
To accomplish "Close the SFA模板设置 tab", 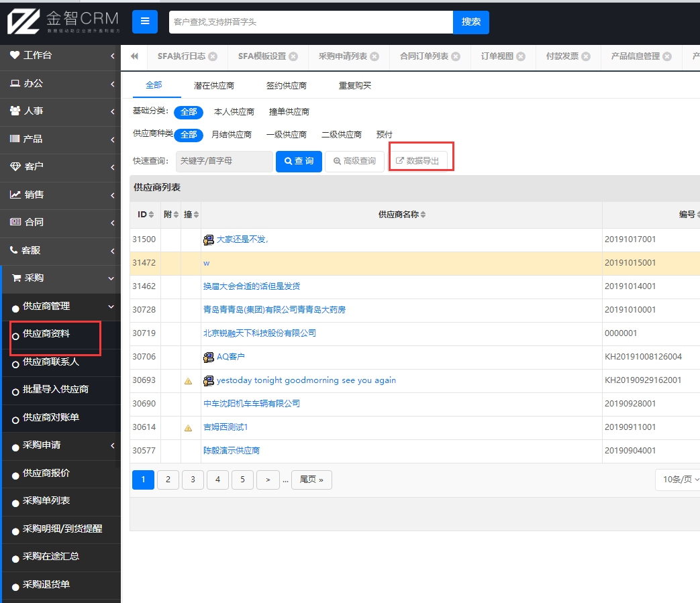I will coord(293,56).
